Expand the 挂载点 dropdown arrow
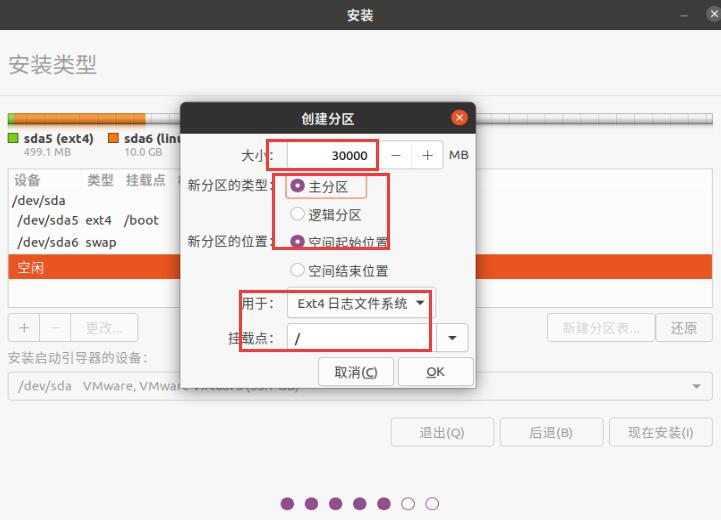The height and width of the screenshot is (520, 721). [452, 338]
